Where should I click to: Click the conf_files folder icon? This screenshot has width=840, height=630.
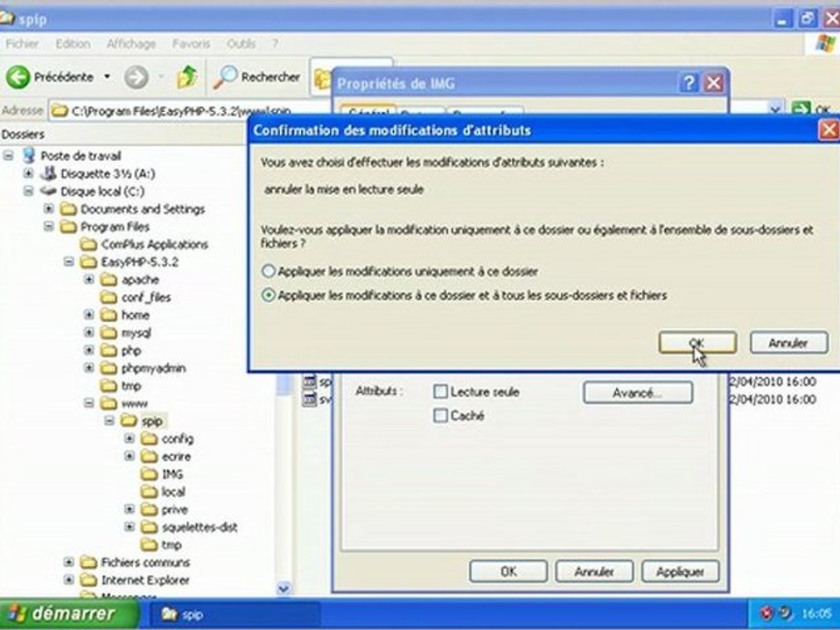[x=108, y=297]
